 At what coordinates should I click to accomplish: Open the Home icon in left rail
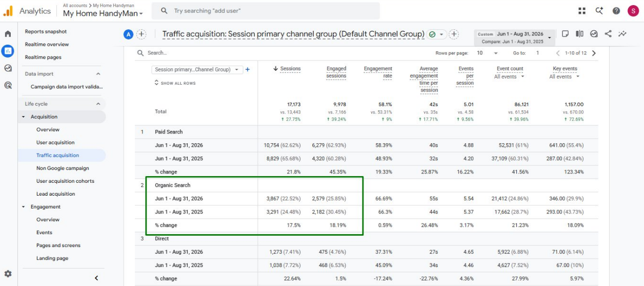[8, 34]
